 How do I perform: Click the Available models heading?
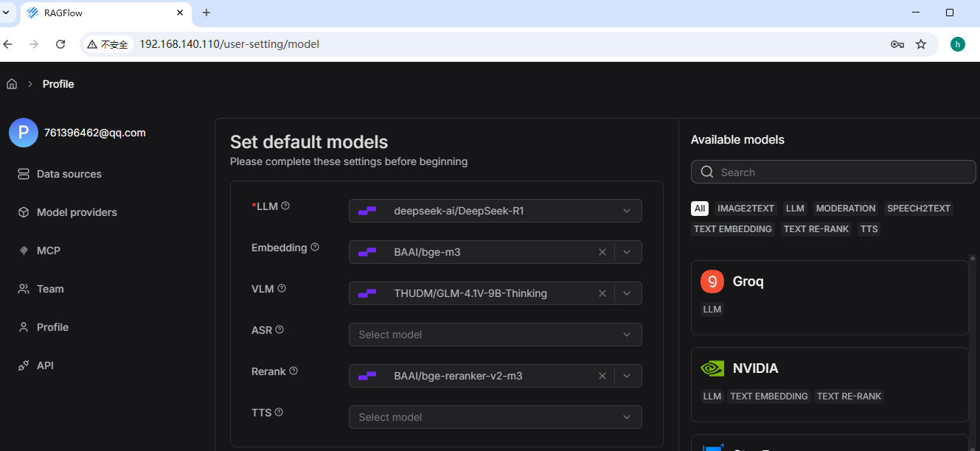[737, 139]
